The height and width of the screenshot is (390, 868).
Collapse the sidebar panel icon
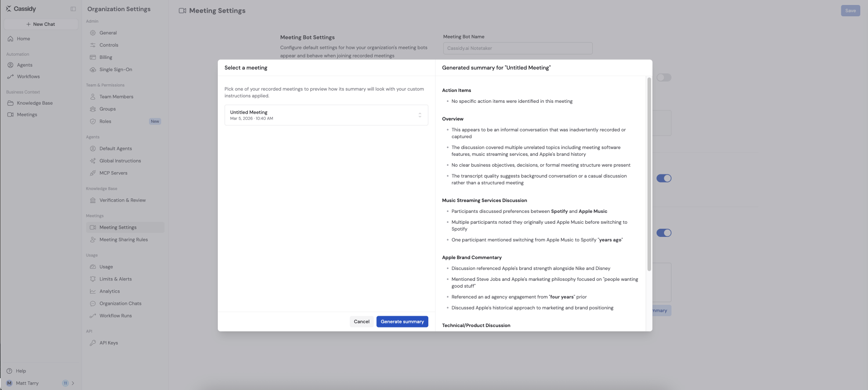click(73, 9)
